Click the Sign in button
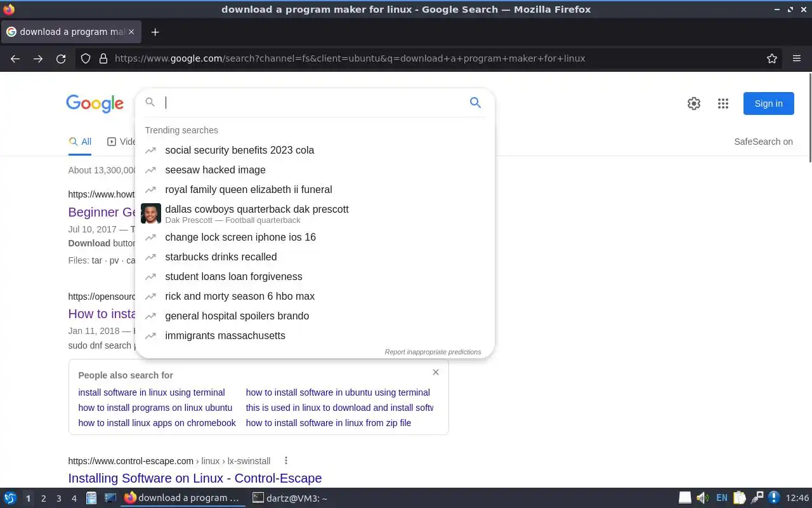812x508 pixels. click(x=768, y=104)
